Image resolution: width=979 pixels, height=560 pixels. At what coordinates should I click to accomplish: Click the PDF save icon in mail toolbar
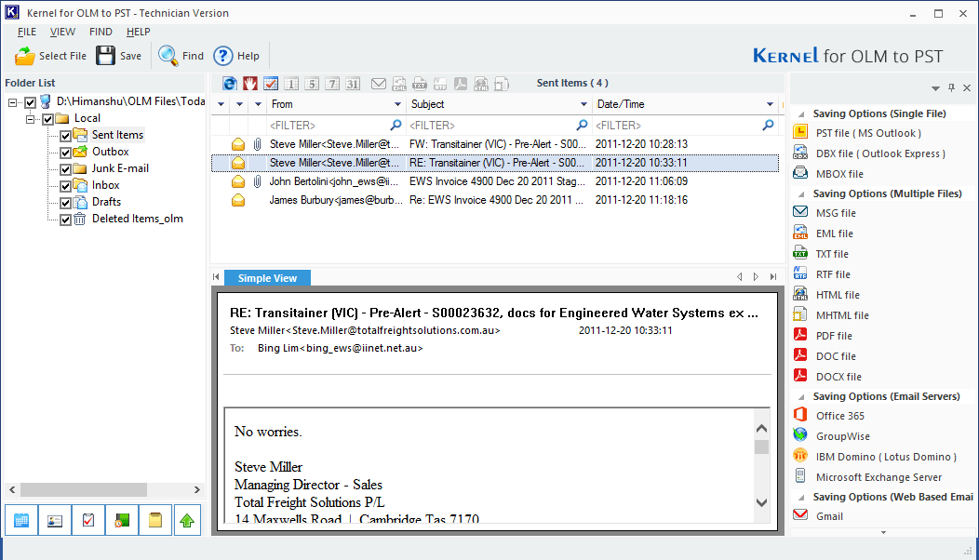tap(461, 84)
